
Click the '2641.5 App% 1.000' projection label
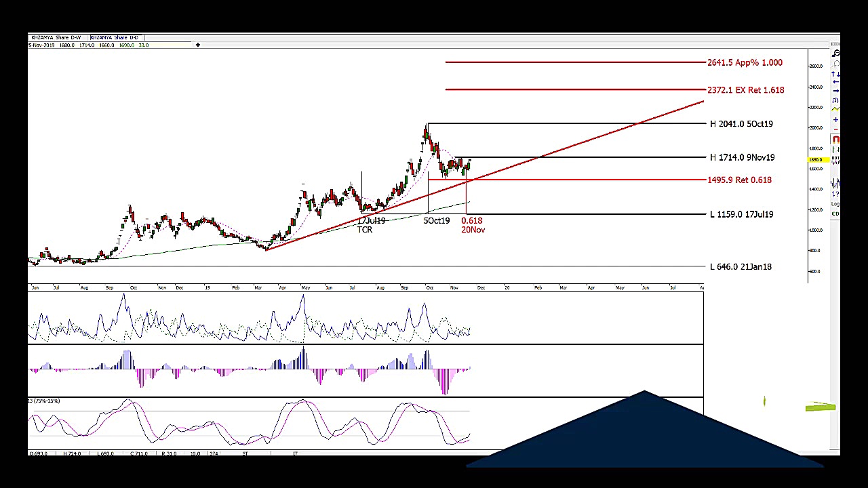tap(745, 62)
